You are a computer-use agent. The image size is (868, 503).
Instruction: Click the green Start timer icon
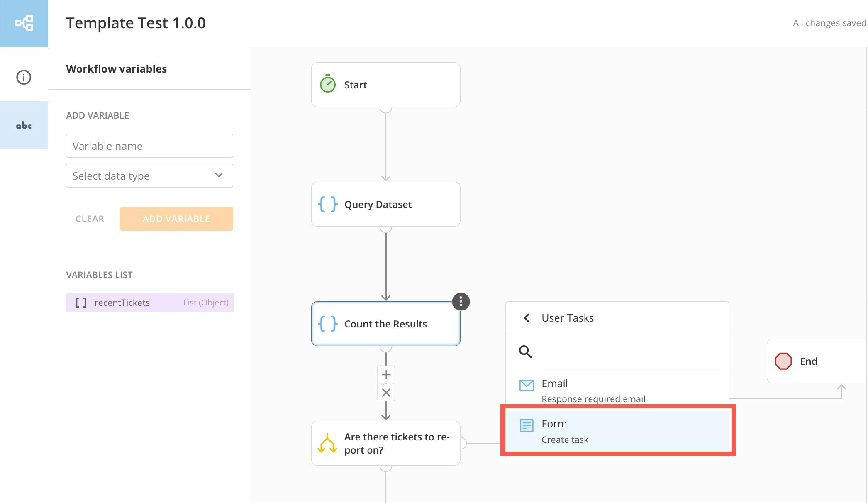[328, 84]
